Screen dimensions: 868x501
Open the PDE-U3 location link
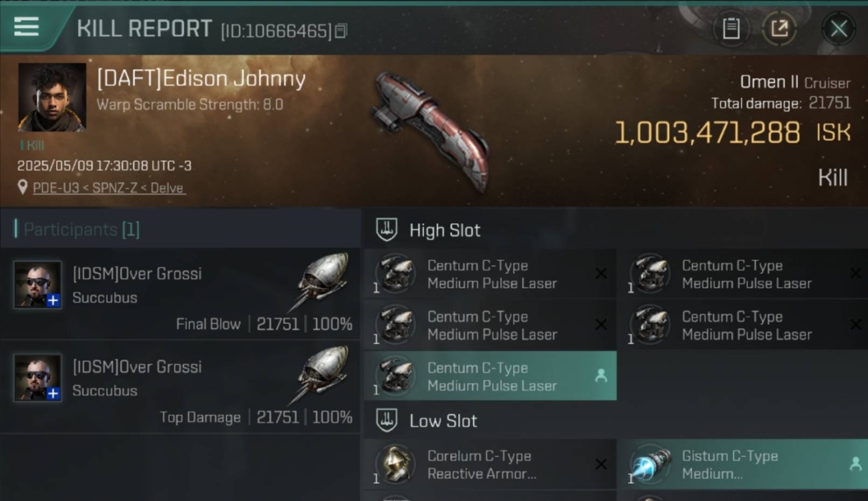click(110, 188)
